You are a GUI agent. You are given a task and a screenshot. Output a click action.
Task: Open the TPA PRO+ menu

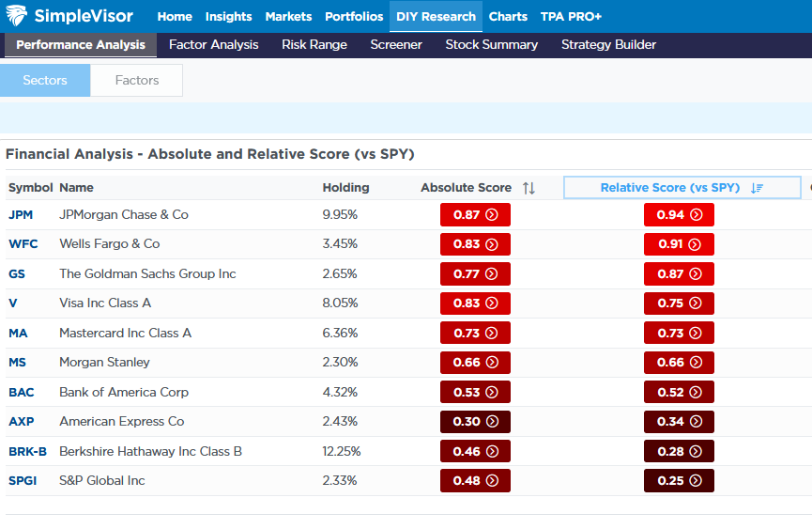(x=571, y=17)
